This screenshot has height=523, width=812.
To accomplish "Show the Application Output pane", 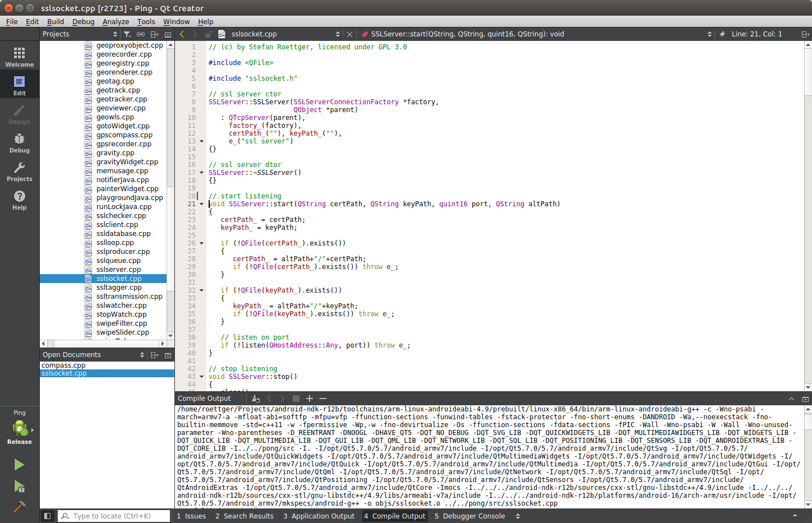I will [319, 516].
